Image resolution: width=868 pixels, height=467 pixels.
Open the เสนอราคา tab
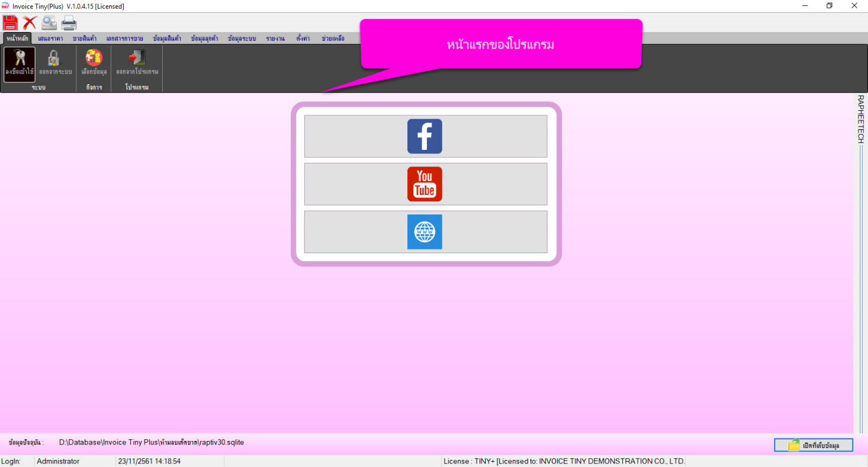click(50, 39)
